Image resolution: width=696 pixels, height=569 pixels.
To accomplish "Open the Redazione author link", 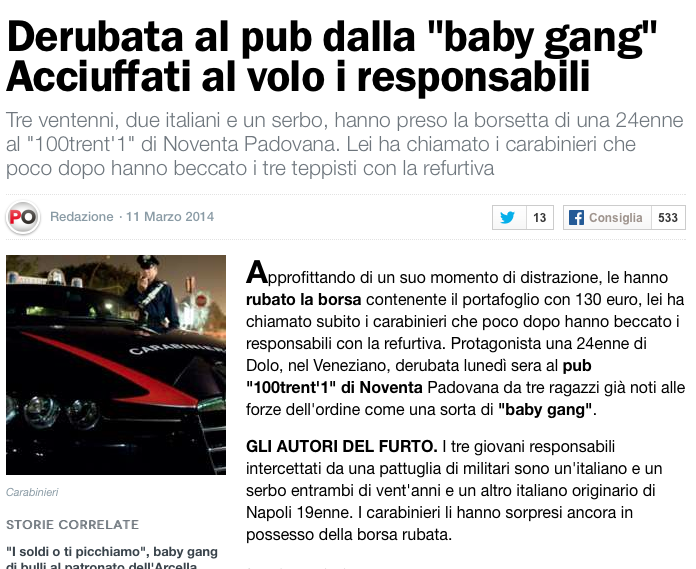I will 82,217.
